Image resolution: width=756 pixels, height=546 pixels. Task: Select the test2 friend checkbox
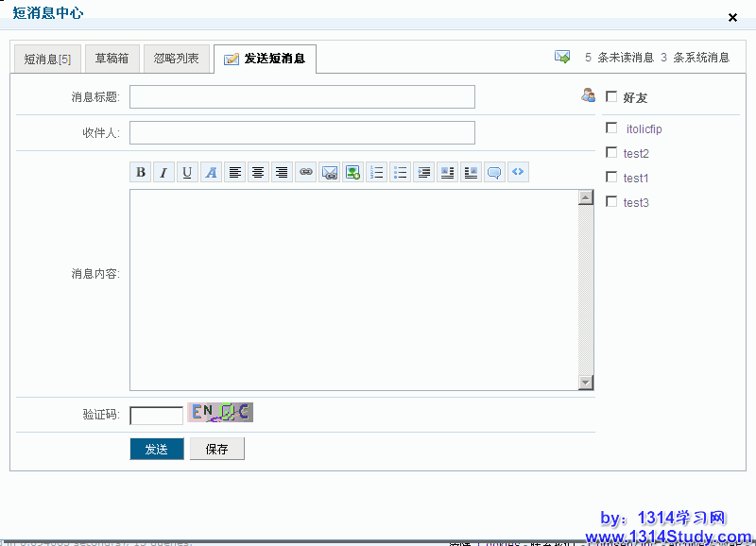coord(611,153)
